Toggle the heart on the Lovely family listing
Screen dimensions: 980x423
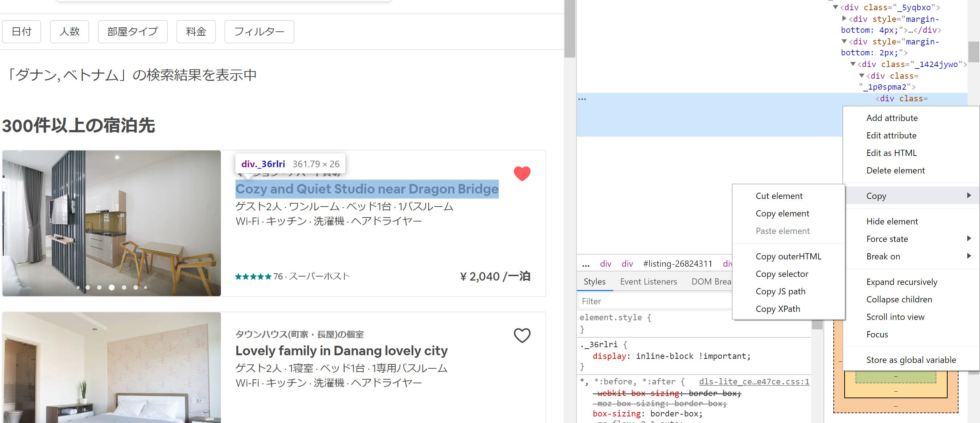pyautogui.click(x=522, y=336)
